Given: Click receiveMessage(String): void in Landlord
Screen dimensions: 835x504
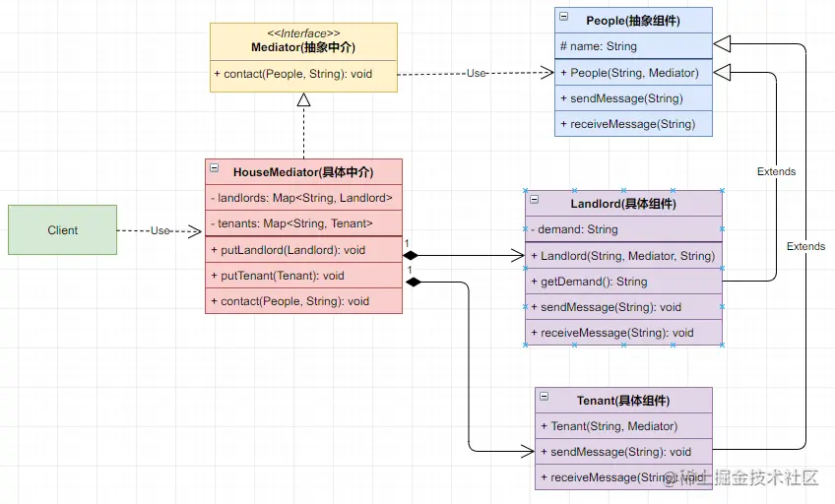Looking at the screenshot, I should [623, 332].
